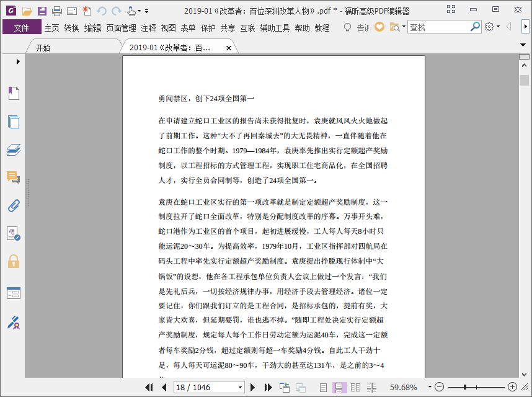The width and height of the screenshot is (532, 397).
Task: Open the 教程 ribbon tab
Action: point(322,28)
